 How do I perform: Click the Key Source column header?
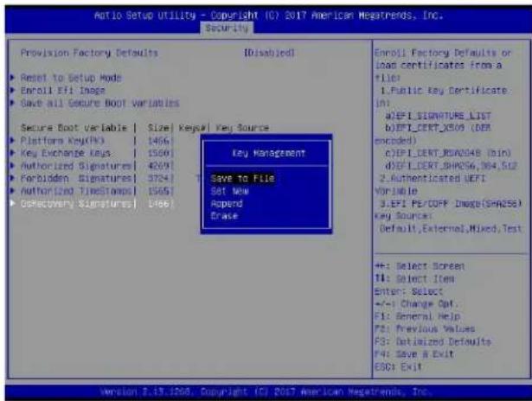[x=242, y=128]
